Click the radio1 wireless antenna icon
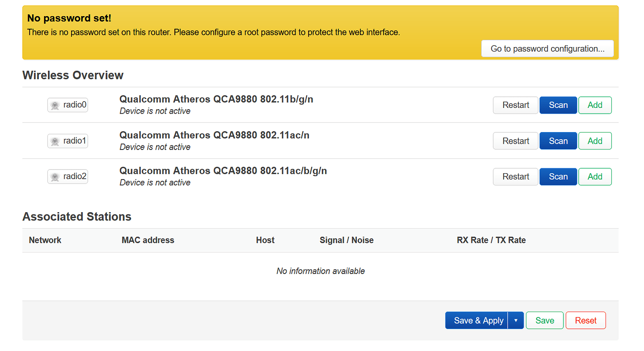Image resolution: width=644 pixels, height=351 pixels. [x=55, y=141]
